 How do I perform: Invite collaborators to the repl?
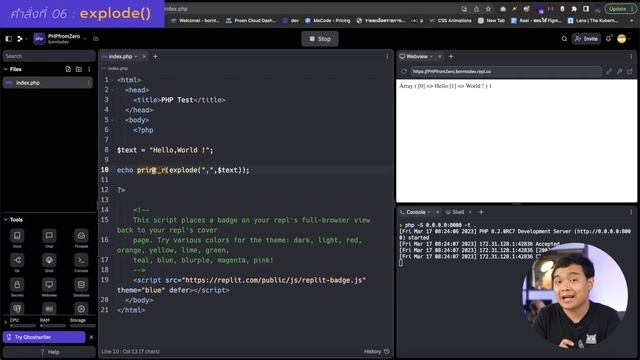587,39
